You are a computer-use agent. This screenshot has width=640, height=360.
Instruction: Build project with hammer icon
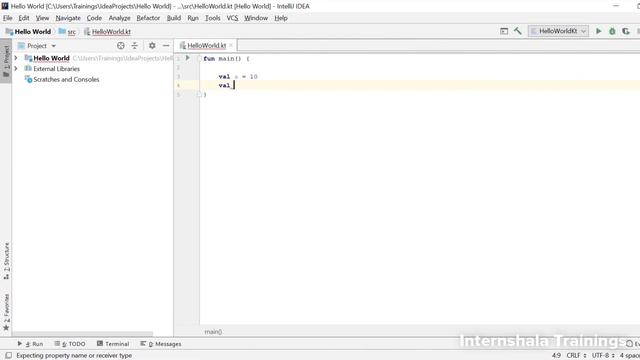(518, 31)
